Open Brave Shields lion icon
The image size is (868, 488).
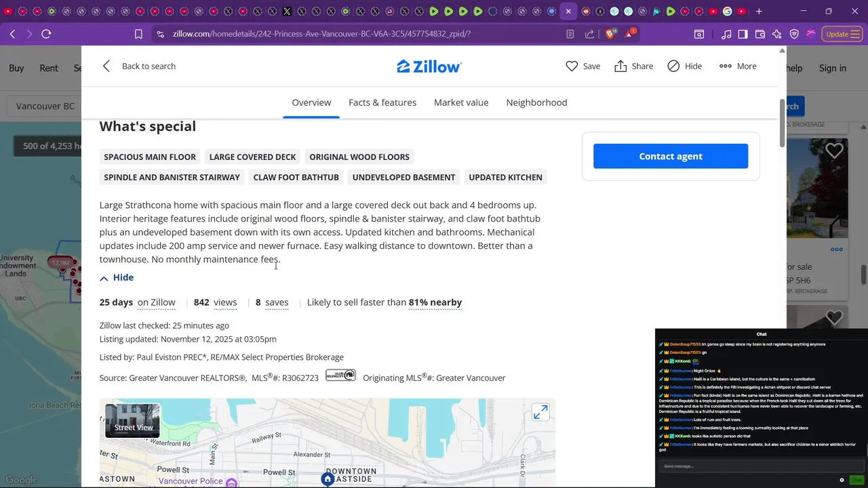610,33
